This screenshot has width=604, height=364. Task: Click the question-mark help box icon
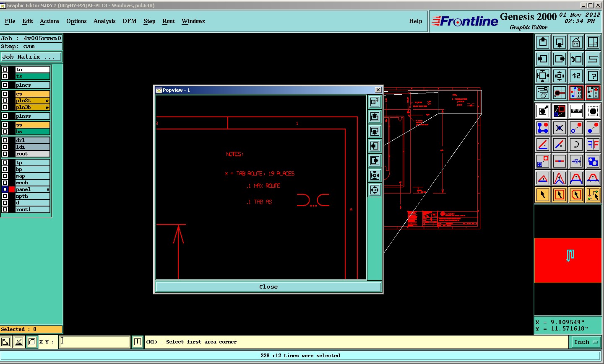[x=593, y=76]
